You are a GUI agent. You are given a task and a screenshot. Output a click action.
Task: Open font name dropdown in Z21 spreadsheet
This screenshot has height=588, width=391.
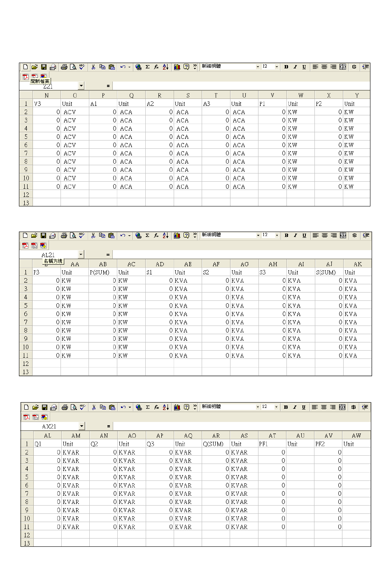[x=258, y=67]
